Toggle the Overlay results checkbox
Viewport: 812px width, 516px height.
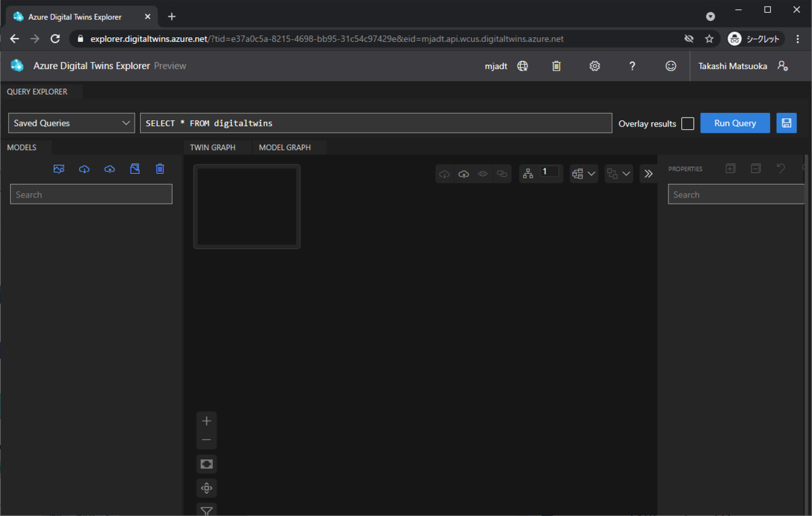tap(687, 124)
